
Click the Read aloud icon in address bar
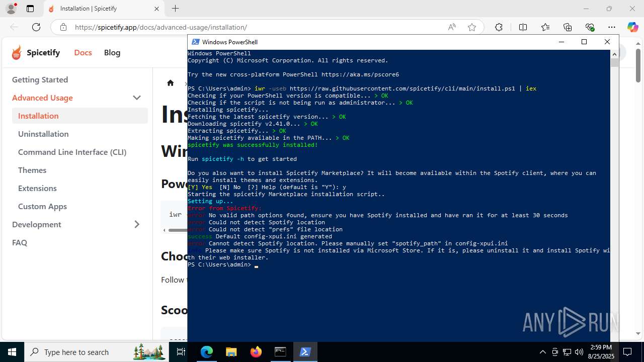[452, 27]
